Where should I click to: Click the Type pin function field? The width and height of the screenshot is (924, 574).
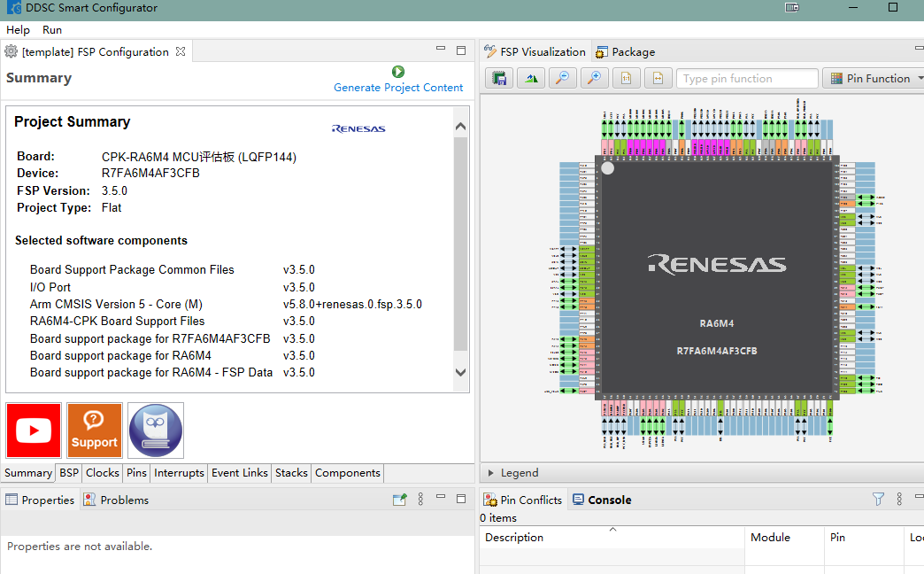click(x=747, y=79)
